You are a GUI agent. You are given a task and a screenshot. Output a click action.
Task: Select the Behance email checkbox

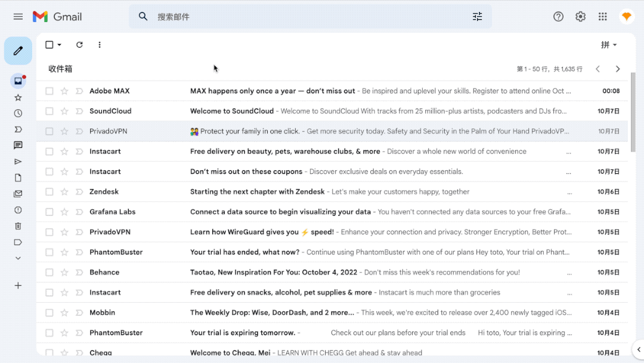[49, 272]
